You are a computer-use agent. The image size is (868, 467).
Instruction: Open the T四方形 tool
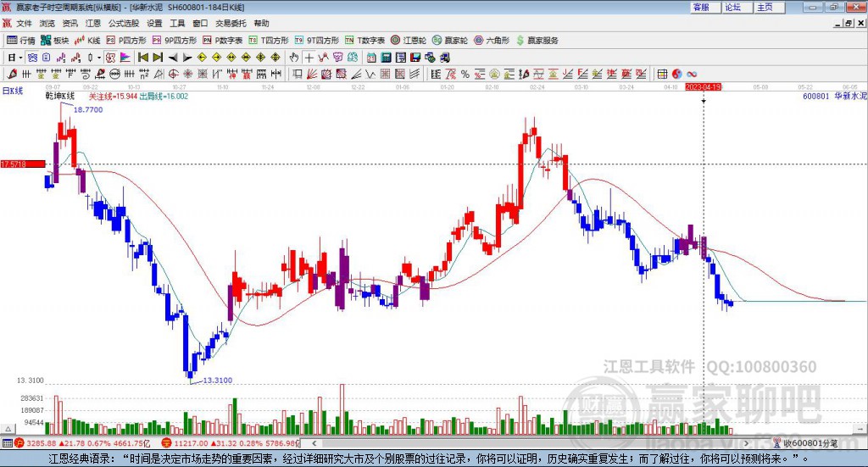269,41
